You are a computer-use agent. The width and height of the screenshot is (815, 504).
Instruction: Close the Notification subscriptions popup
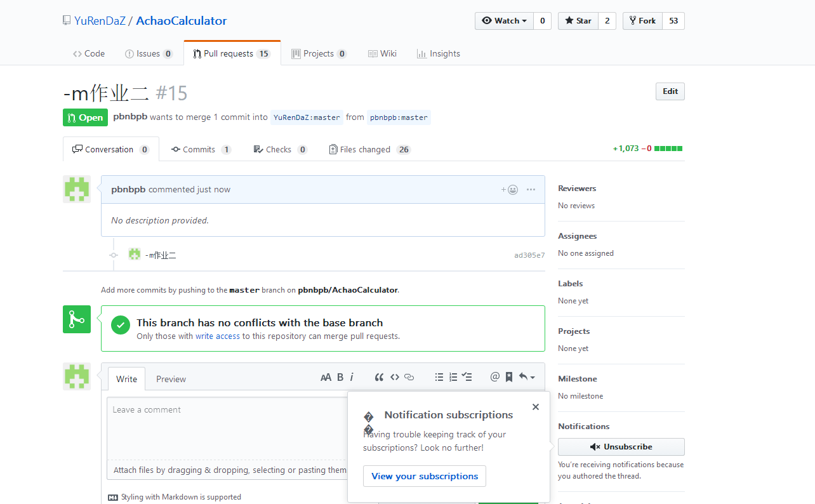pos(536,407)
